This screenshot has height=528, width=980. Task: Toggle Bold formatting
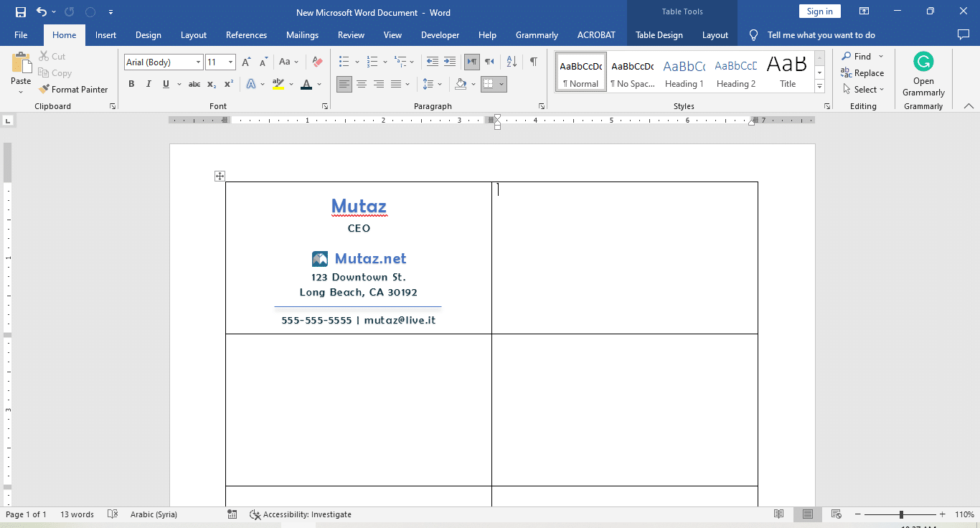(x=131, y=85)
